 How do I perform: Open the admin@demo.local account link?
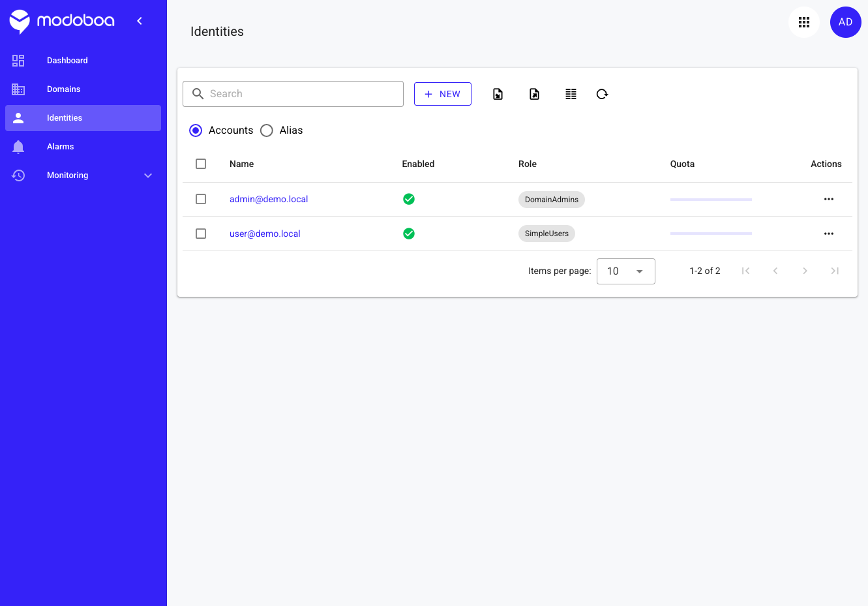[x=269, y=199]
